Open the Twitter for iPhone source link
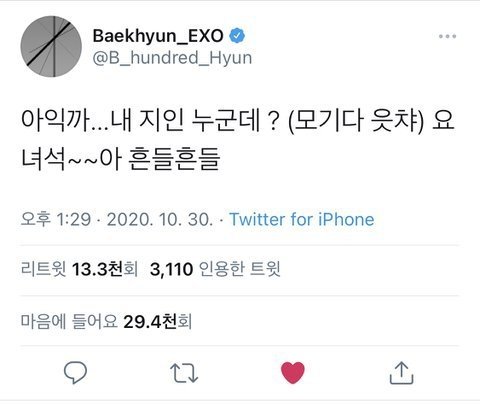Image resolution: width=480 pixels, height=404 pixels. [x=302, y=219]
